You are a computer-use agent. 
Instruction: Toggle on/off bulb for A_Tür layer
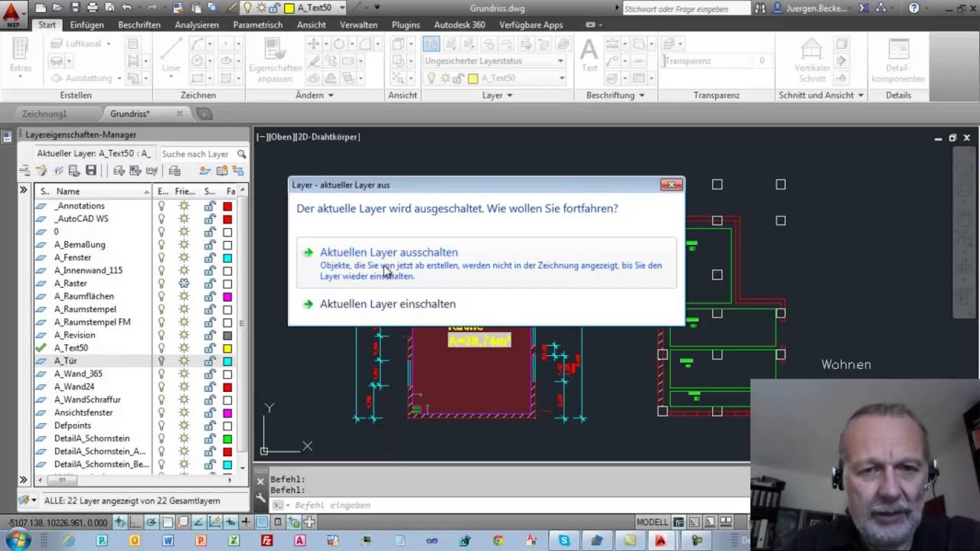click(162, 360)
